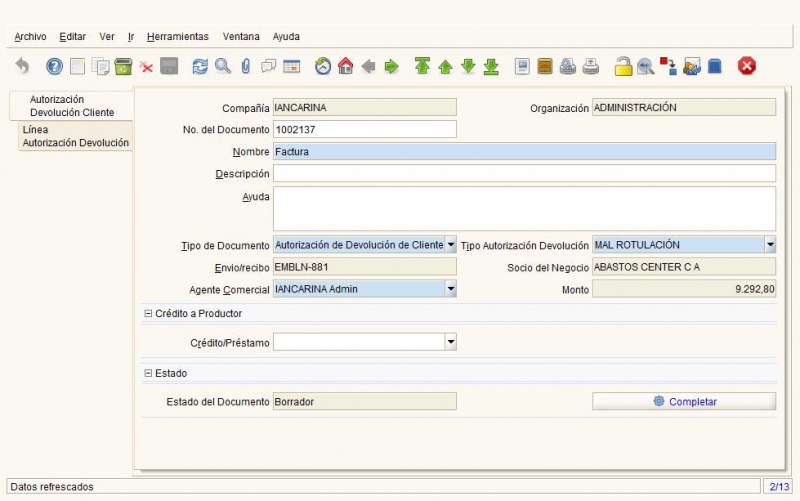Go to parent record with gray left arrow
The width and height of the screenshot is (800, 501).
pos(368,66)
